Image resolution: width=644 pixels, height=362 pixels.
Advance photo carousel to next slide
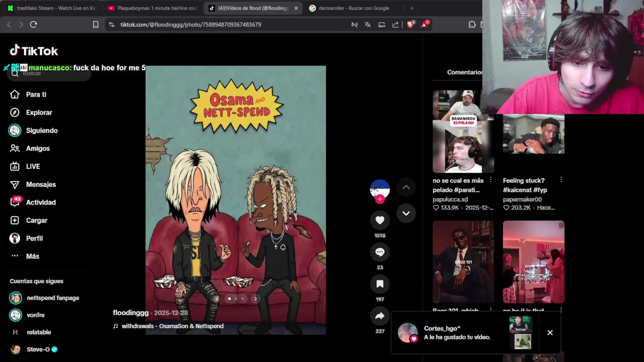pyautogui.click(x=255, y=299)
